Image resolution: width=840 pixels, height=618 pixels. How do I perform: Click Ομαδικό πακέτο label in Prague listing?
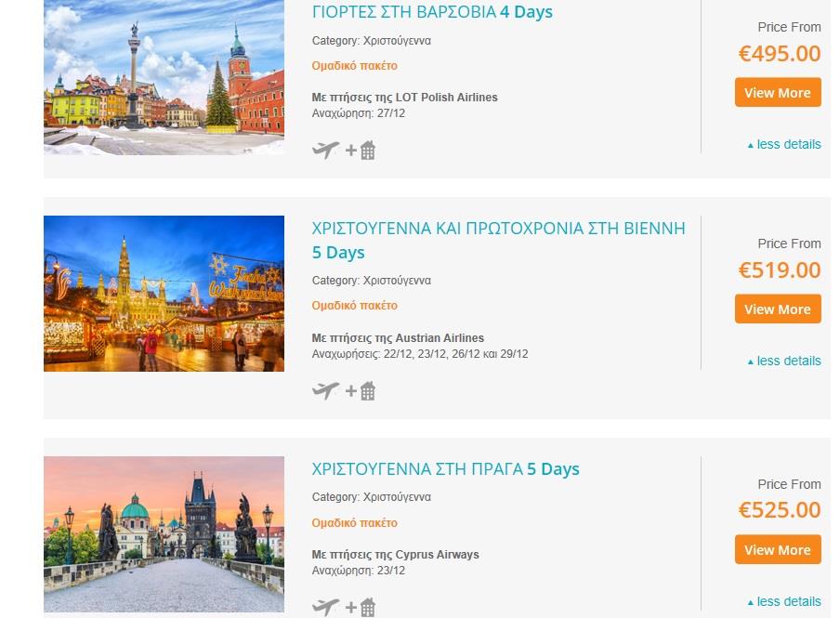(x=355, y=522)
